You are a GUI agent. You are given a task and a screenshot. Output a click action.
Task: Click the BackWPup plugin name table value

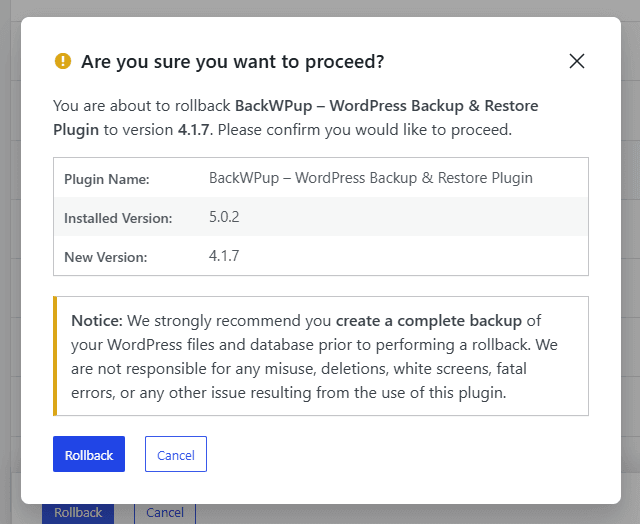click(370, 178)
